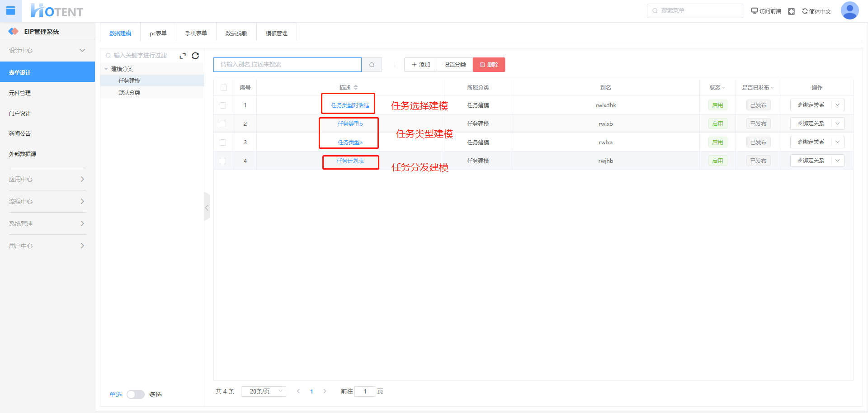Open 外部数据源 in the sidebar
Screen dimensions: 868x413
(47, 154)
